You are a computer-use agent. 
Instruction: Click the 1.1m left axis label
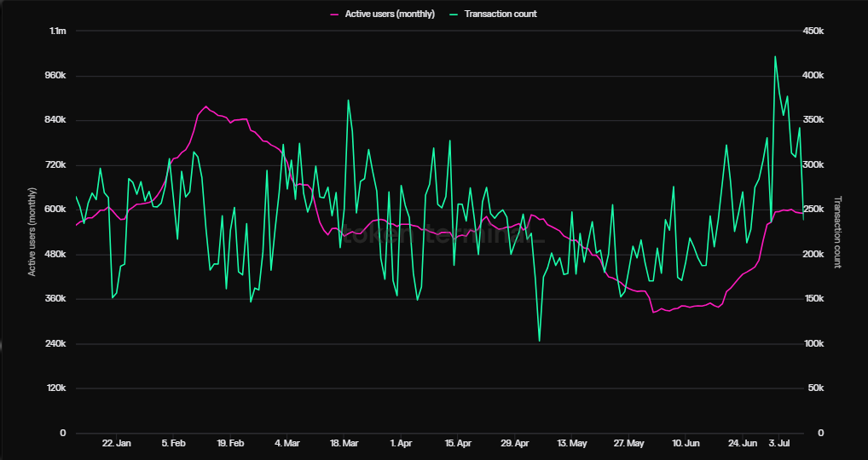click(58, 31)
